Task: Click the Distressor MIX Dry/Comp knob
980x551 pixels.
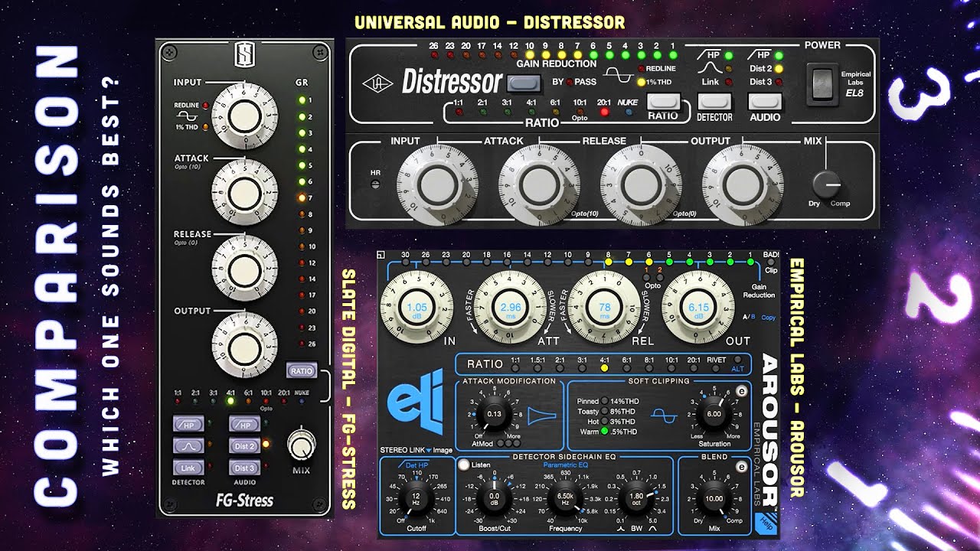Action: pyautogui.click(x=828, y=186)
